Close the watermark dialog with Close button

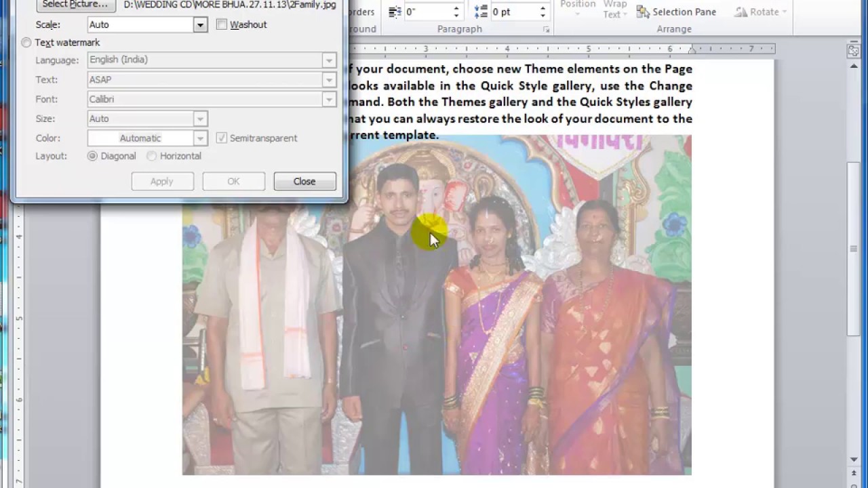tap(305, 182)
